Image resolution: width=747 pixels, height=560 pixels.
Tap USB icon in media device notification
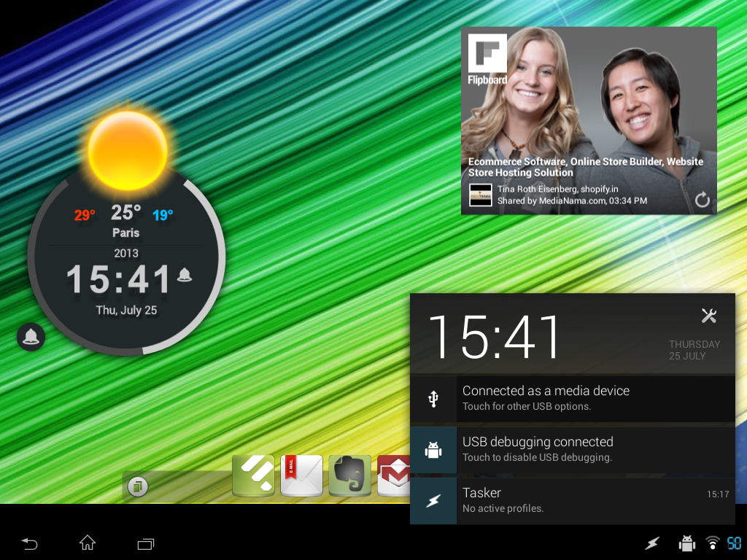point(433,399)
